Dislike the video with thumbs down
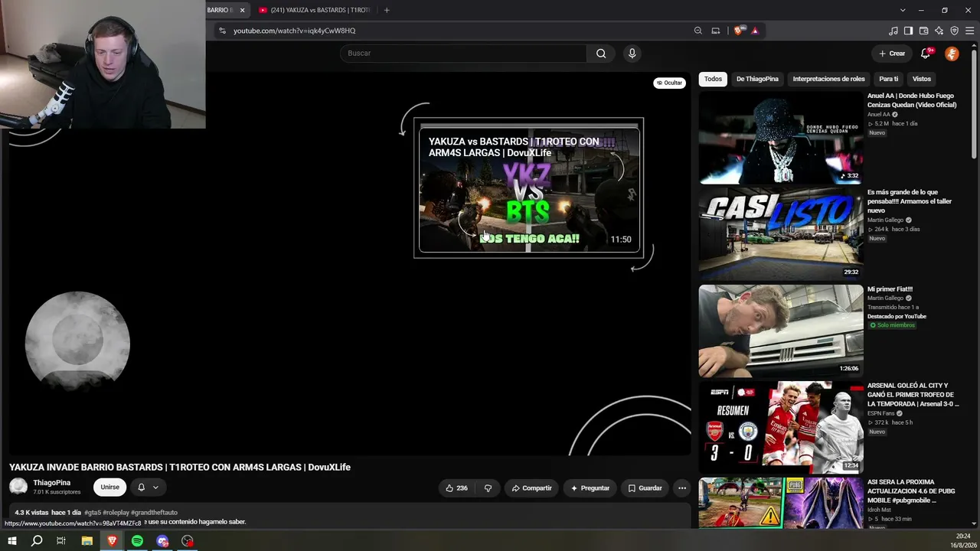 click(x=488, y=488)
